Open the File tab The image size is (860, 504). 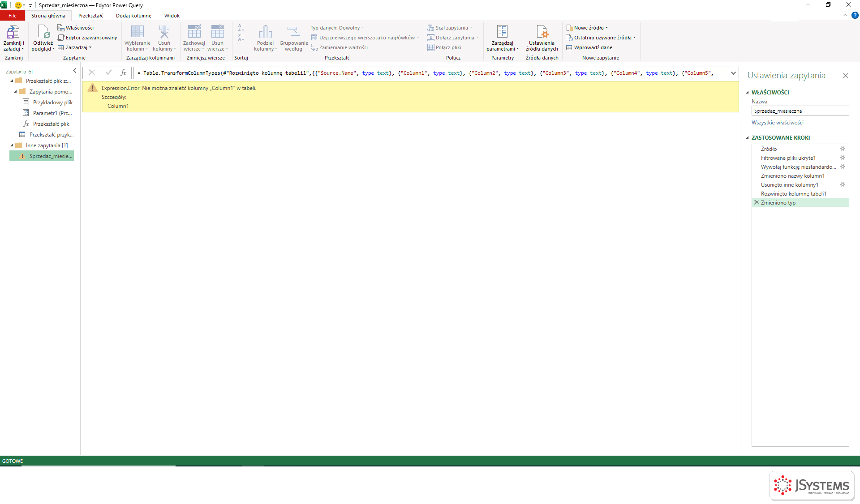(13, 16)
